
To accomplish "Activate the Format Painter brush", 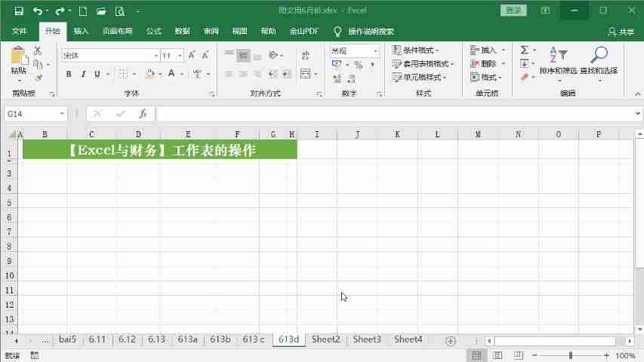I will click(39, 78).
